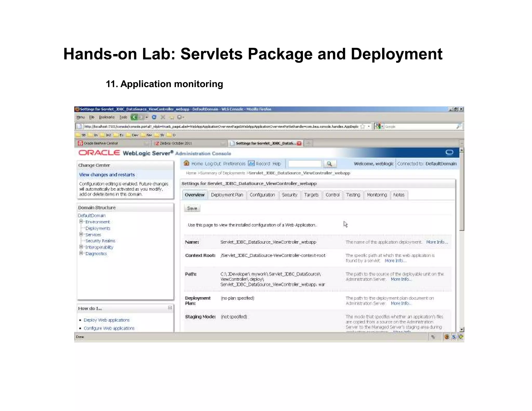Open the 'Nw' bookmarks folder
Screen dimensions: 532x411
[x=146, y=135]
